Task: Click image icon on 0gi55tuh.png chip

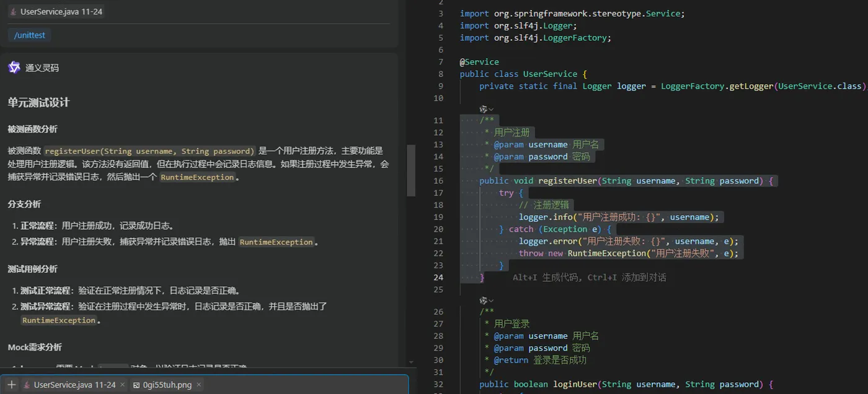Action: (x=136, y=385)
